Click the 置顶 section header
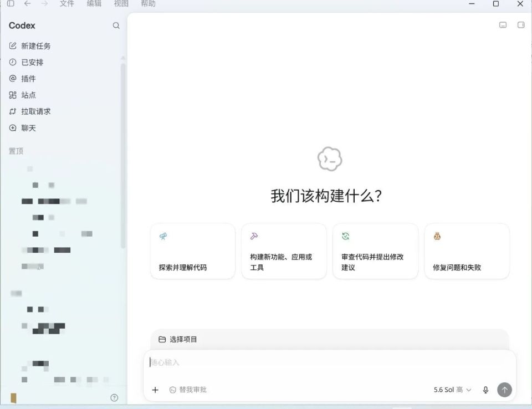Viewport: 532px width, 409px height. [16, 151]
